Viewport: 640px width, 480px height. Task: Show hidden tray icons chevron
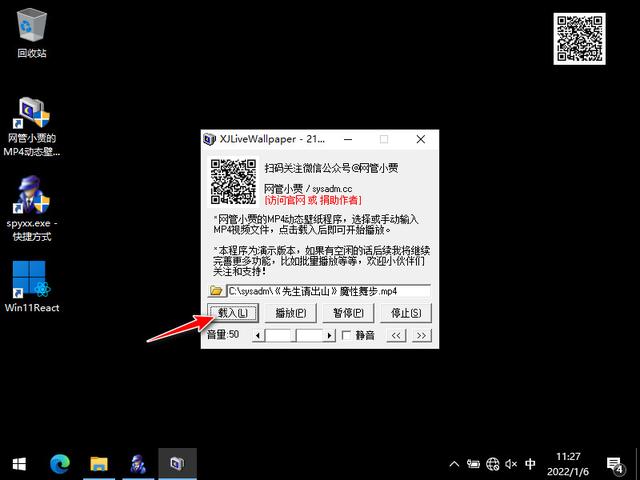pyautogui.click(x=454, y=464)
